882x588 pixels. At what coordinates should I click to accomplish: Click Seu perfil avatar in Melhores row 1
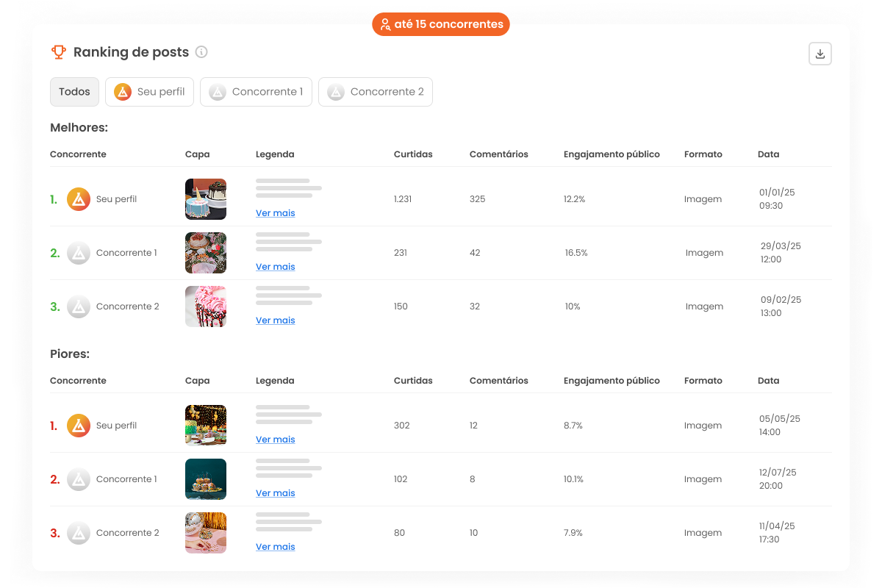coord(79,199)
